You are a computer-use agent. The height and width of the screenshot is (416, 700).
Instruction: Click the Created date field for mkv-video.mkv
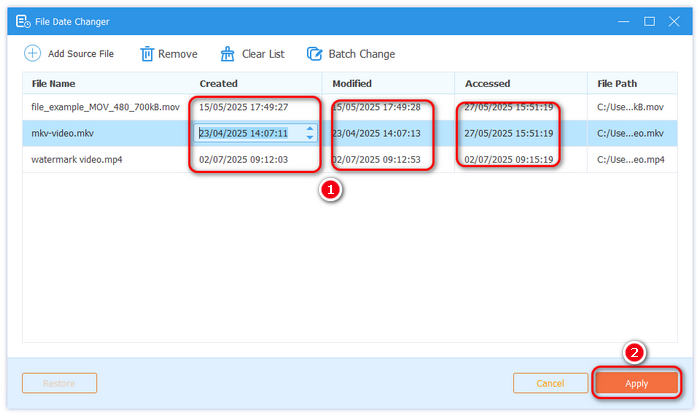coord(255,133)
